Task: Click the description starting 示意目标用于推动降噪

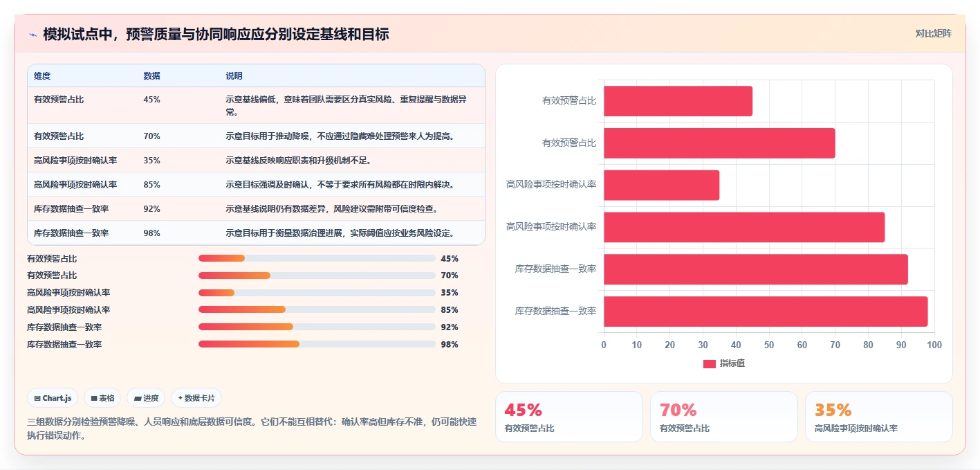Action: pyautogui.click(x=340, y=136)
